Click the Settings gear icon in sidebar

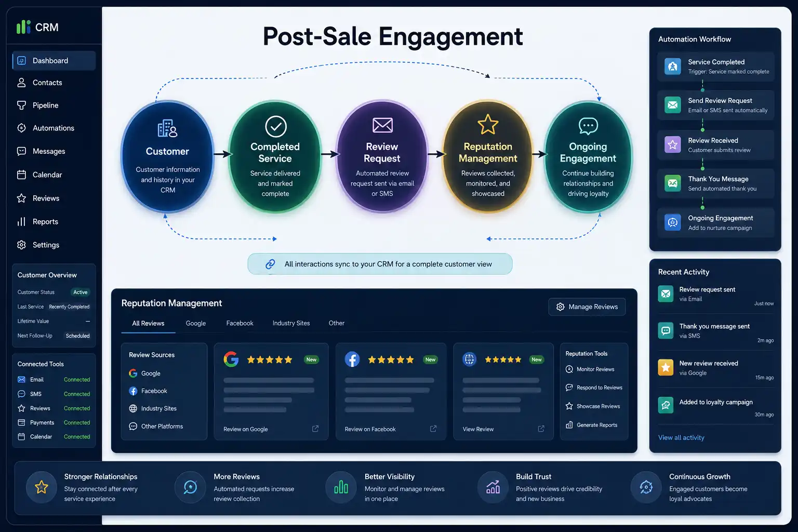click(21, 245)
